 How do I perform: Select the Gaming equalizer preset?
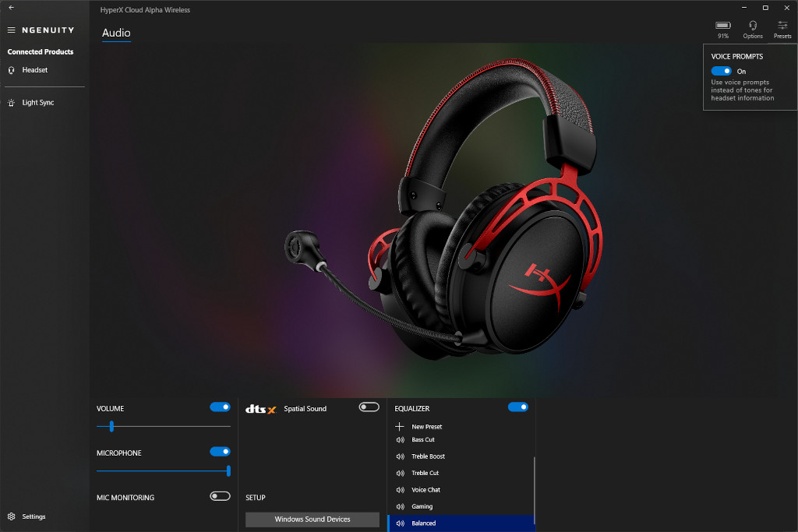(422, 506)
